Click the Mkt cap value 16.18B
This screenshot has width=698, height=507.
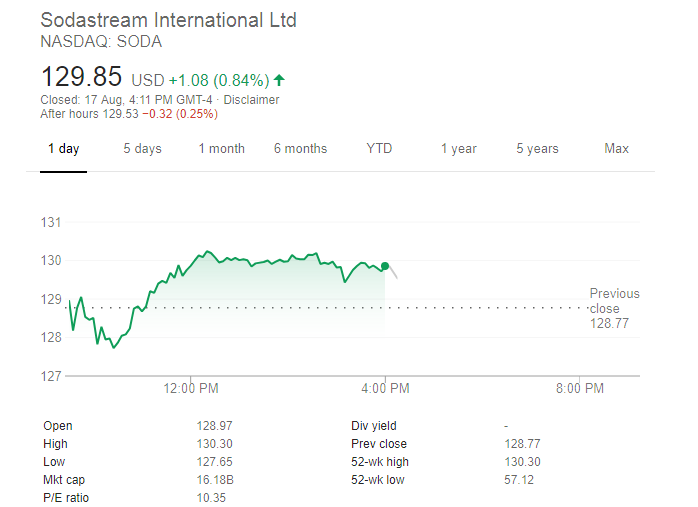214,480
